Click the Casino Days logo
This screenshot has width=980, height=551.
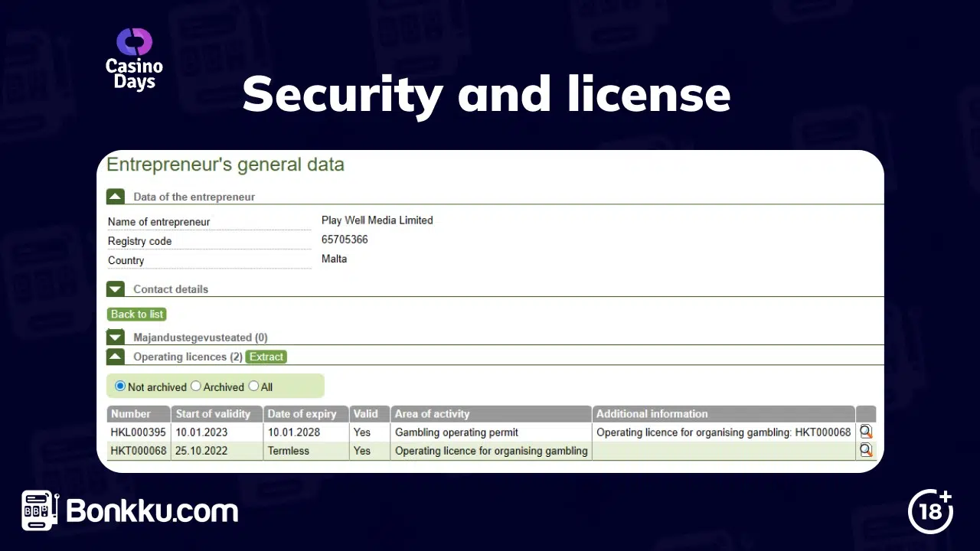pos(134,58)
